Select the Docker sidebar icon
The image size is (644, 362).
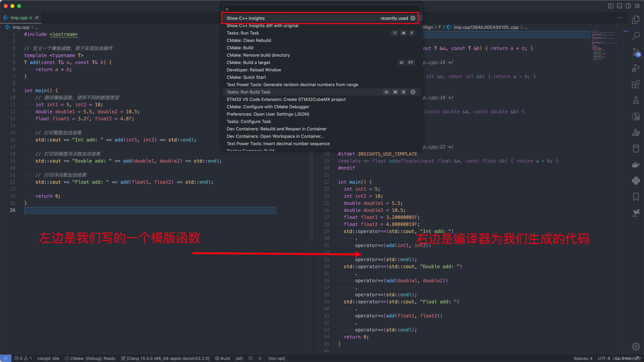(x=636, y=165)
